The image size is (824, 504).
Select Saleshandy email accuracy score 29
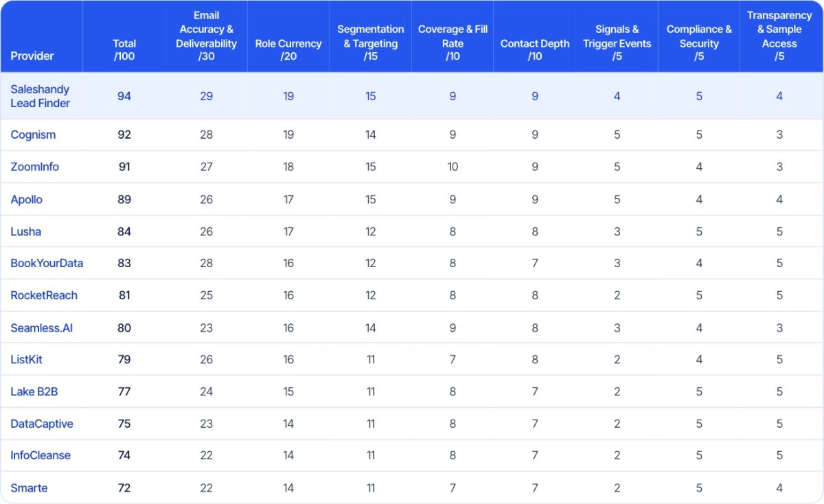click(x=206, y=96)
